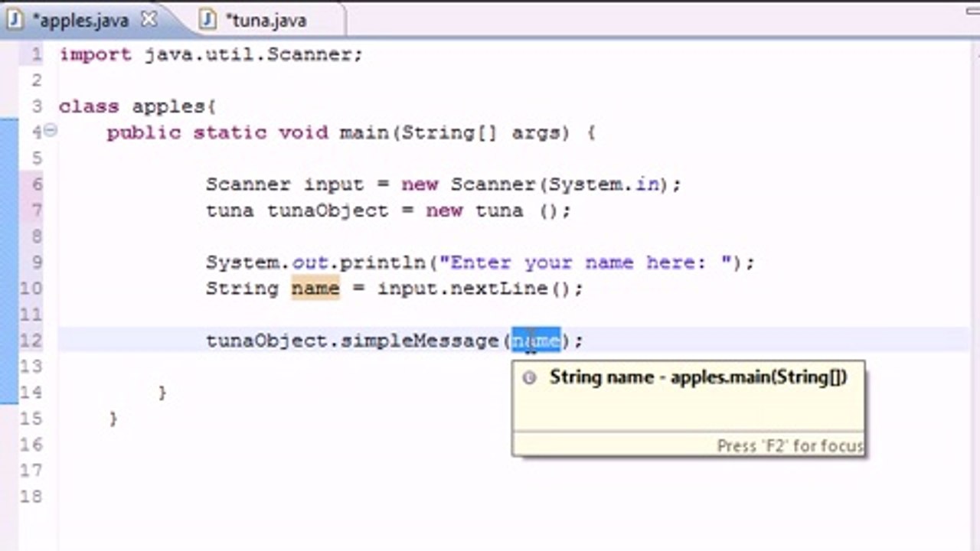Click the "Enter your name here: " string literal
980x551 pixels.
[585, 262]
